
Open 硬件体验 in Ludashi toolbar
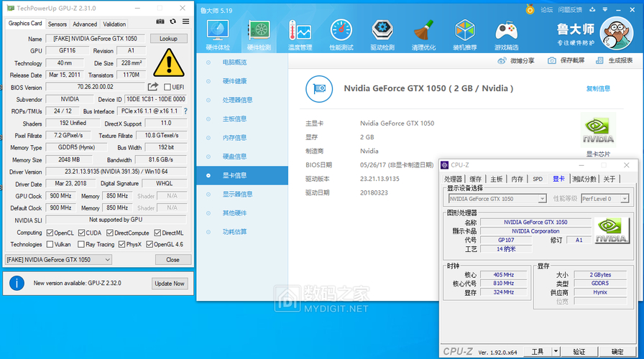pos(218,35)
